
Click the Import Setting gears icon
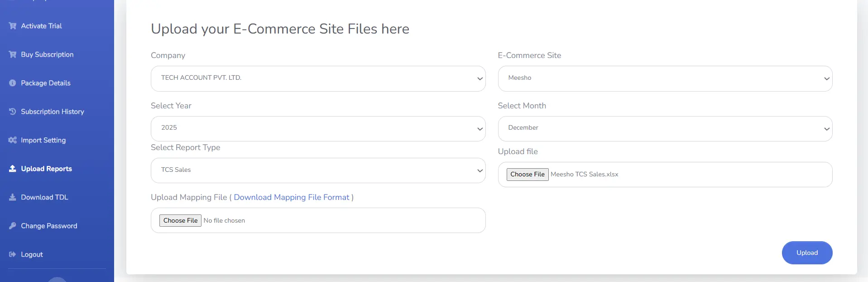(x=13, y=140)
